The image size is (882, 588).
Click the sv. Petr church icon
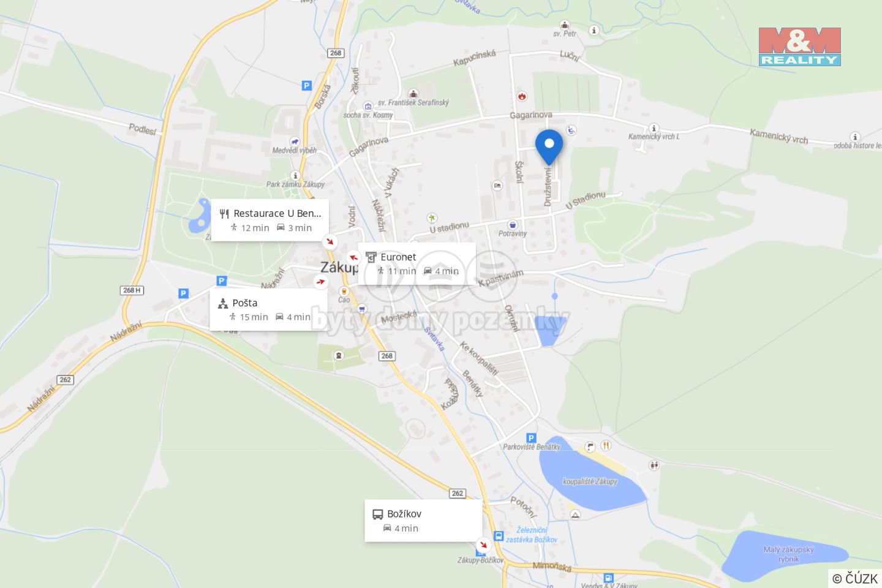pos(565,25)
